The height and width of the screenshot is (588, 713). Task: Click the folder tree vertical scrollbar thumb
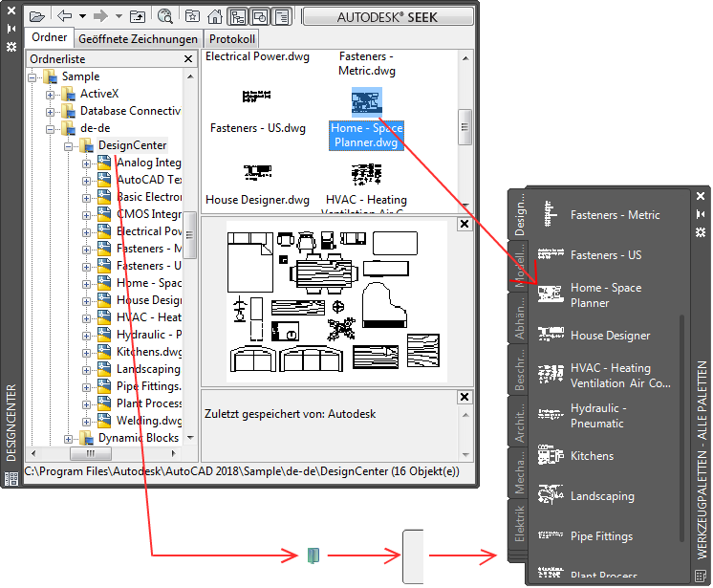click(189, 234)
